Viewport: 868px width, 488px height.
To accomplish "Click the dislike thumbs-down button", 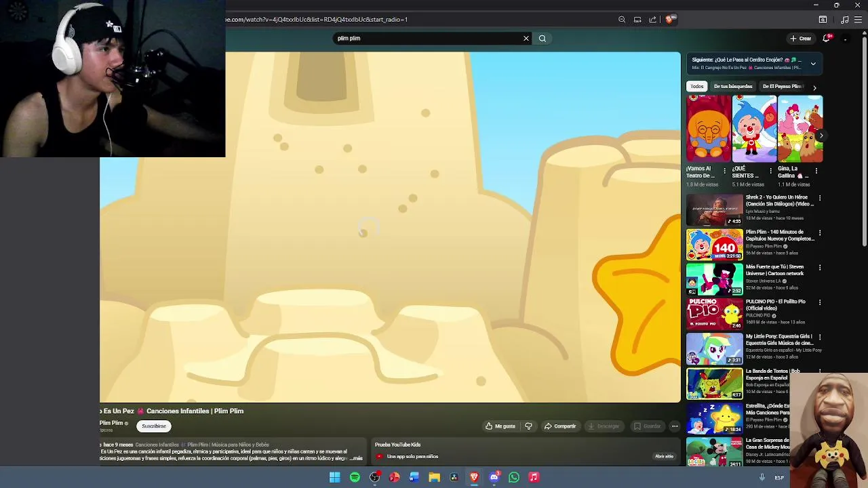I will [528, 426].
